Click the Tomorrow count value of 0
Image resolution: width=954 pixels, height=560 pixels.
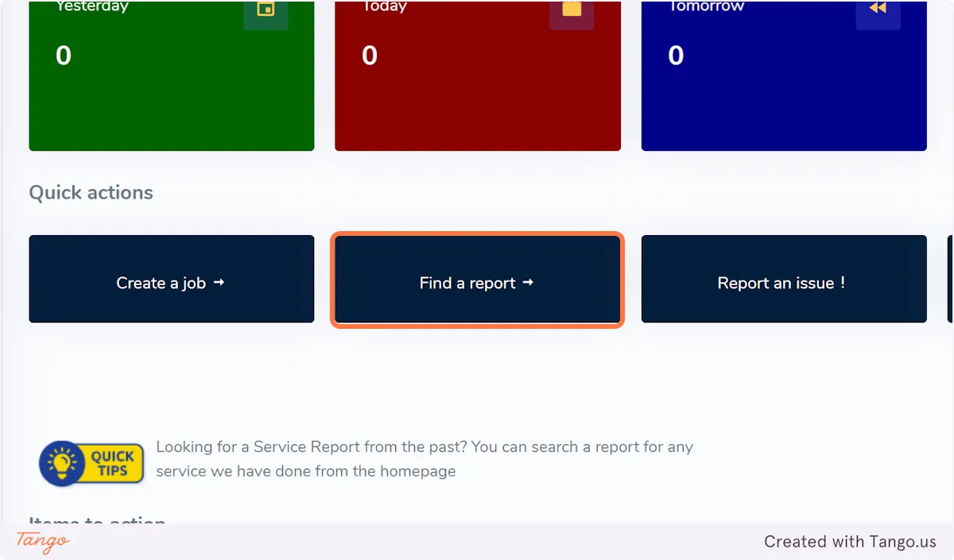pos(676,56)
